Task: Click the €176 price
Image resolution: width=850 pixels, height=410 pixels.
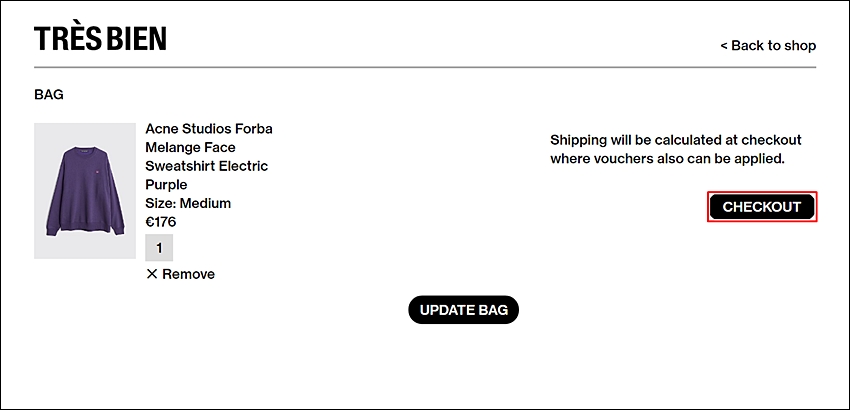Action: (160, 222)
